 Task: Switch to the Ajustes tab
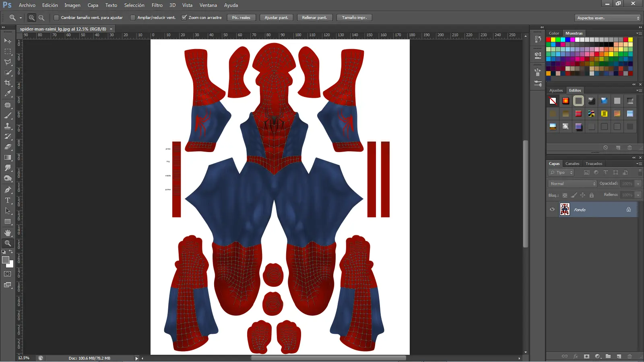pyautogui.click(x=556, y=90)
